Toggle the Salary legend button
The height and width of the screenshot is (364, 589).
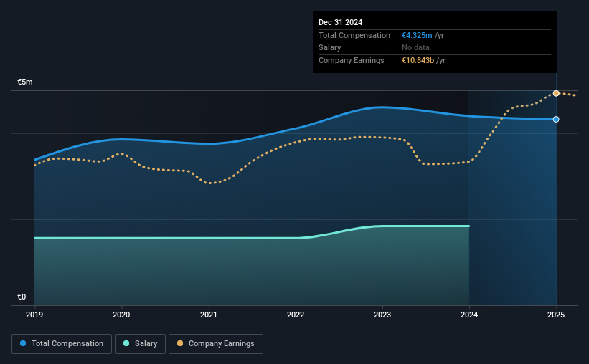click(140, 344)
